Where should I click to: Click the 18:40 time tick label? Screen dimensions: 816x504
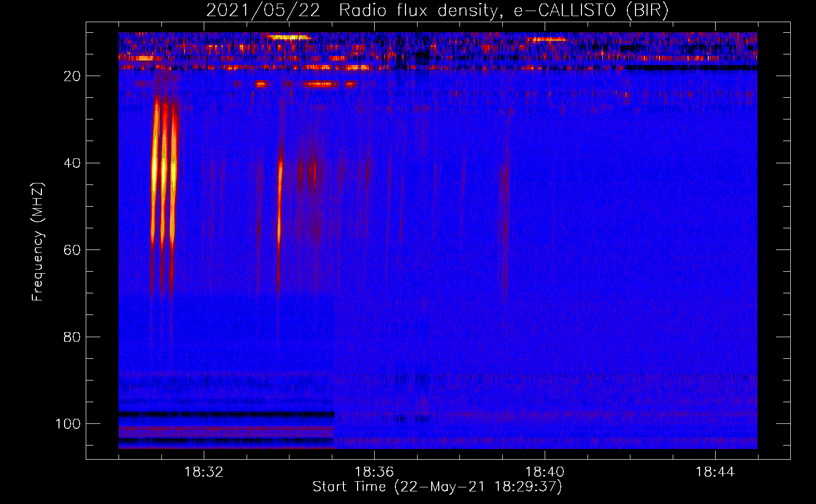click(x=545, y=472)
